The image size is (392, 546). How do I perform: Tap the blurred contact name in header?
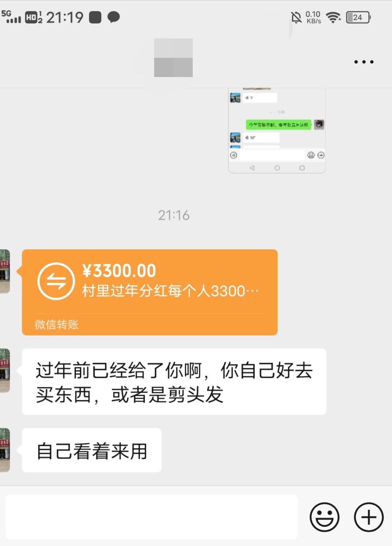click(173, 58)
